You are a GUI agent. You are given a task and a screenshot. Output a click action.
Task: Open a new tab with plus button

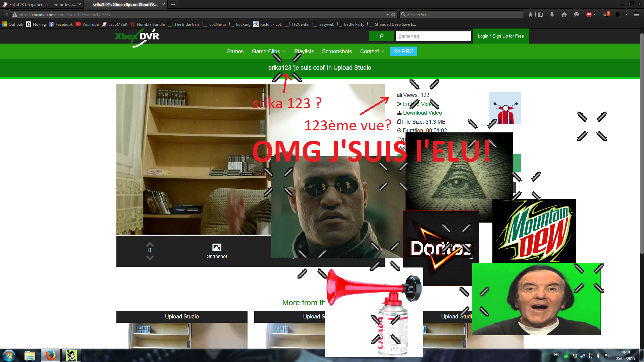(173, 4)
